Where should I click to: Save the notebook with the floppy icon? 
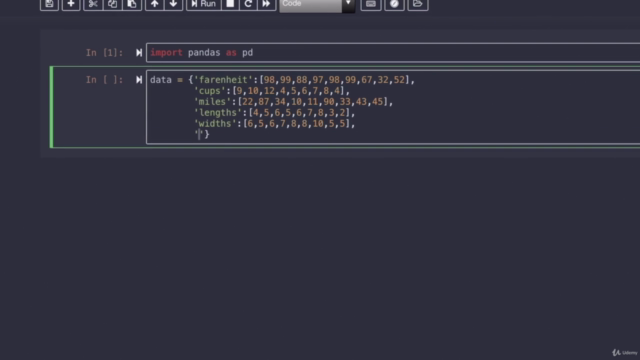pyautogui.click(x=49, y=4)
